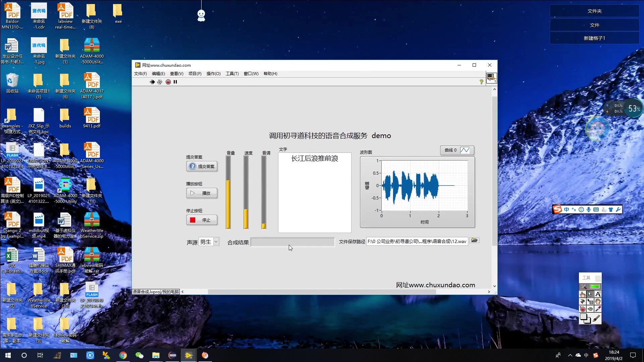Open the 操作(O) menu

point(213,74)
